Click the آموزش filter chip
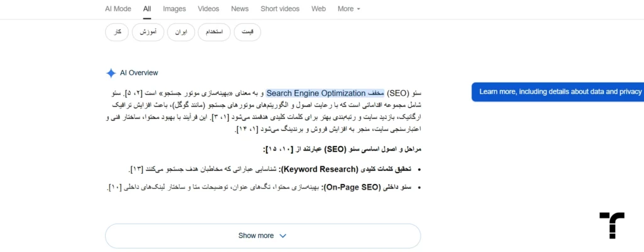Image resolution: width=644 pixels, height=252 pixels. pos(148,33)
